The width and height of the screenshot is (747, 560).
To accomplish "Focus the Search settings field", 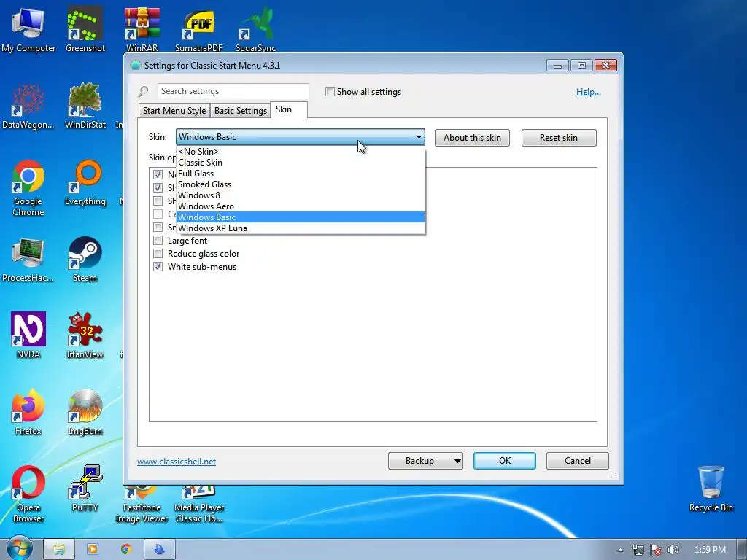I will pyautogui.click(x=233, y=91).
